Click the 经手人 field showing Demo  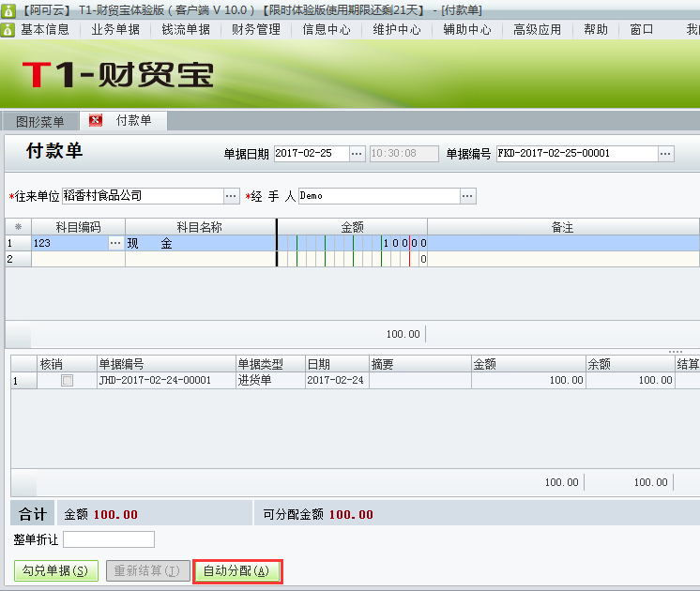[379, 196]
